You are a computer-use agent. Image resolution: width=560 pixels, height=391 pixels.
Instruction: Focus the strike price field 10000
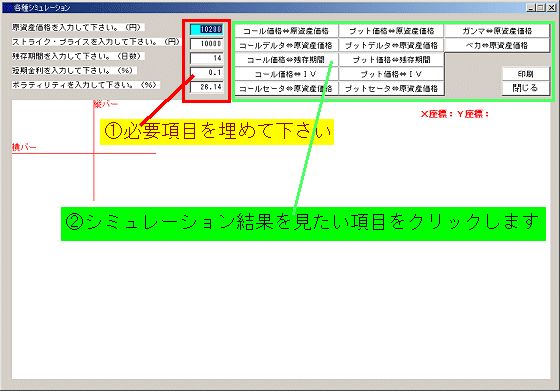tap(206, 44)
